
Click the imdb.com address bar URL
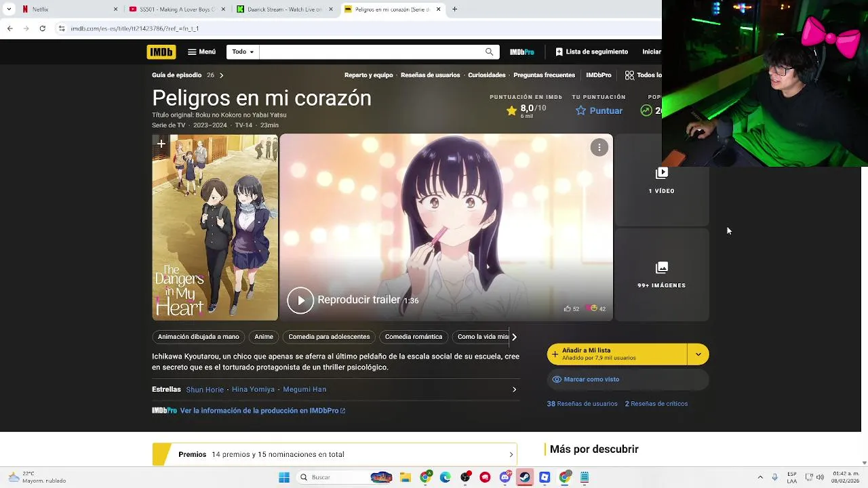(134, 28)
